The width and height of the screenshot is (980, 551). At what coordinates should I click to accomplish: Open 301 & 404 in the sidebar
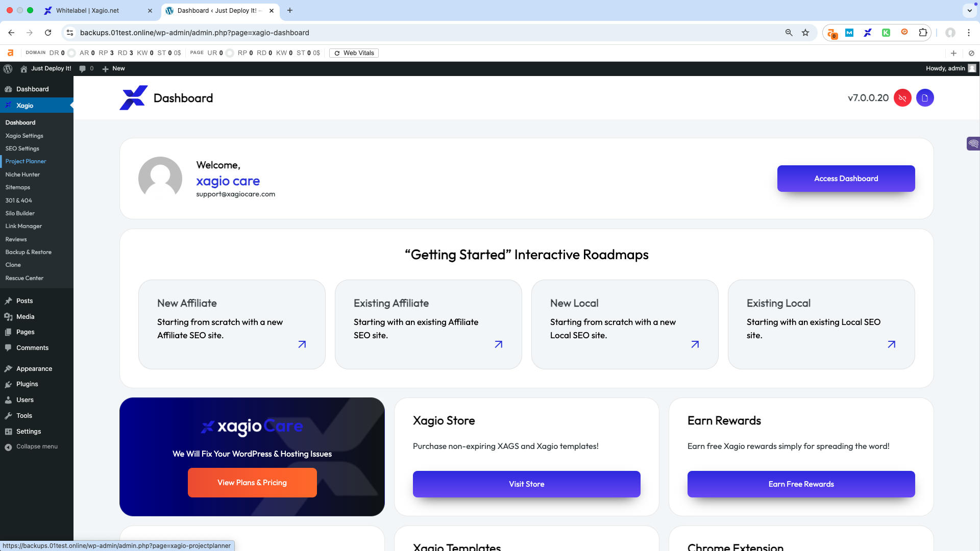tap(18, 201)
